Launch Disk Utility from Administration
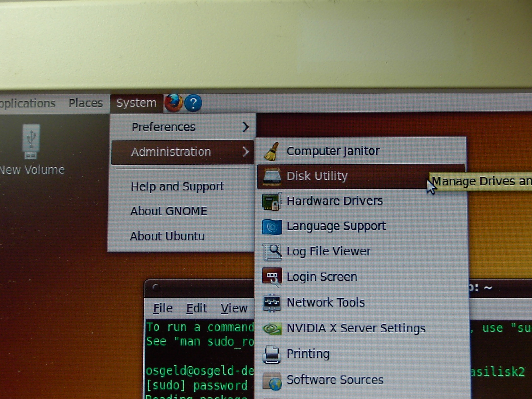This screenshot has height=399, width=532. pos(361,176)
